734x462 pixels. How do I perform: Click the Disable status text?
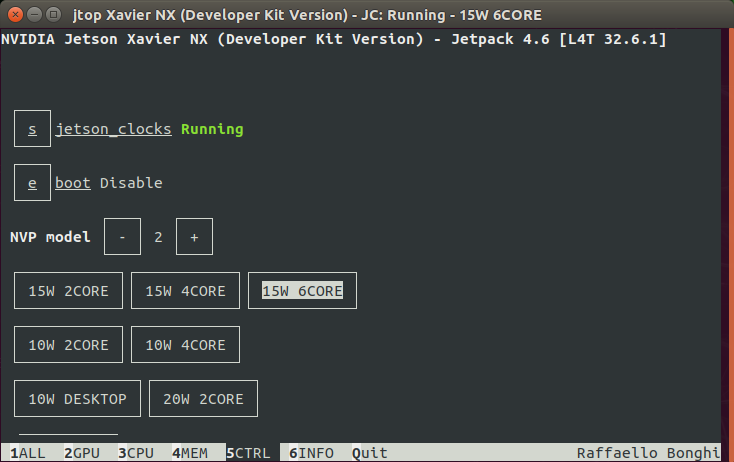[131, 183]
